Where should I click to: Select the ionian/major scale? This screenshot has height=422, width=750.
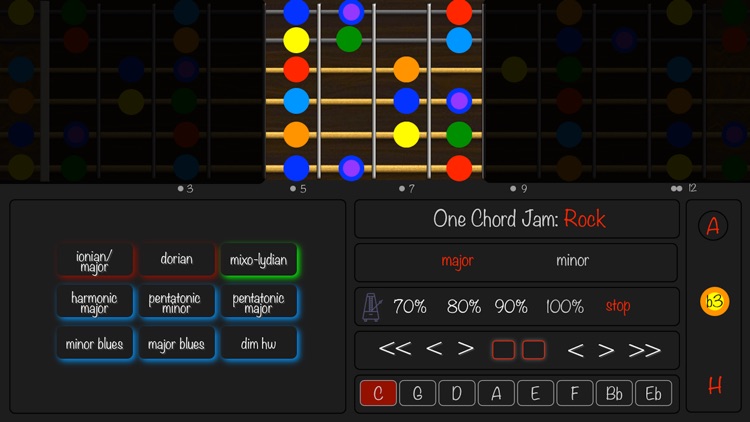94,261
